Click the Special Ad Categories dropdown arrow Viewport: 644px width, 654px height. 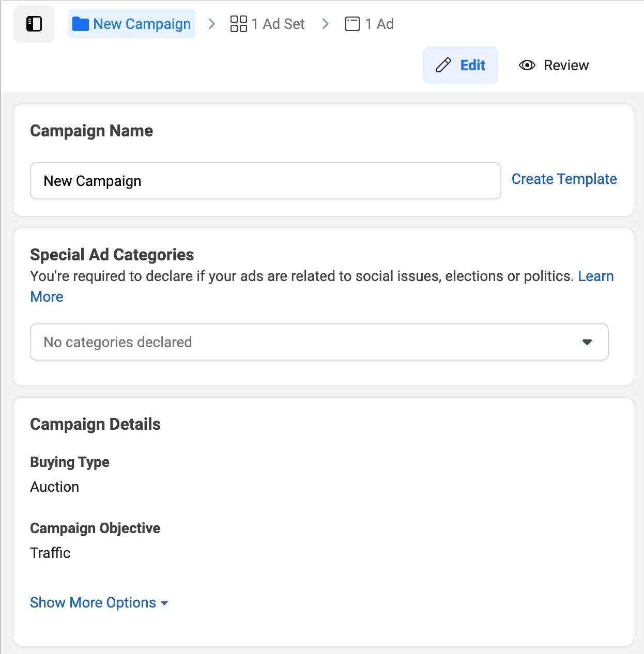click(587, 342)
